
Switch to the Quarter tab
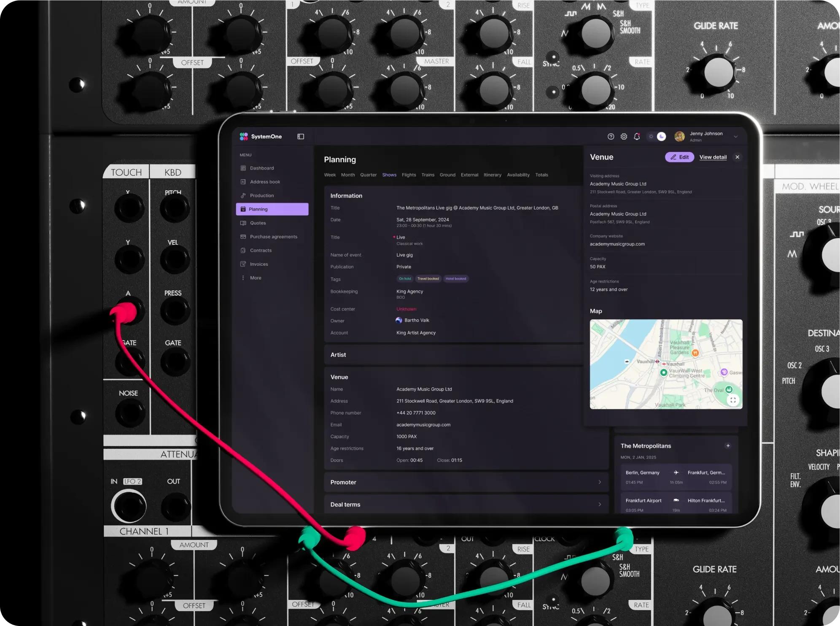tap(369, 175)
